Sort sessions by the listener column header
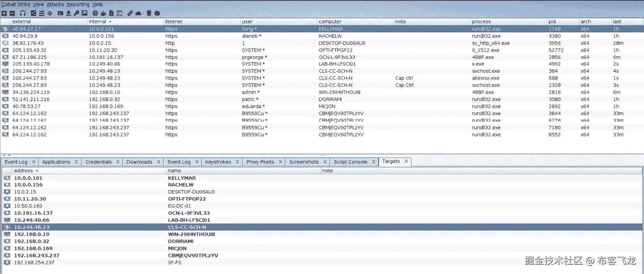This screenshot has width=644, height=274. tap(202, 21)
